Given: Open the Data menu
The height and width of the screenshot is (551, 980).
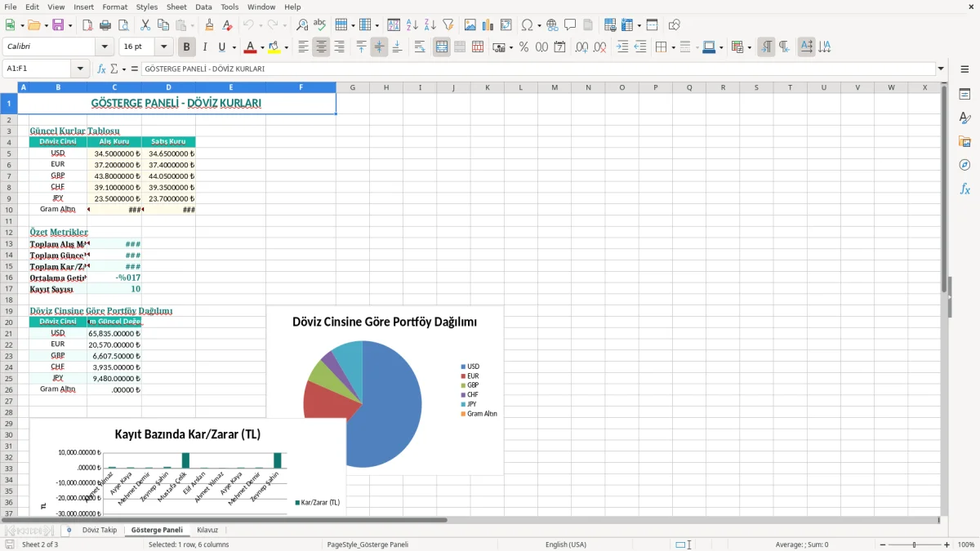Looking at the screenshot, I should 203,7.
